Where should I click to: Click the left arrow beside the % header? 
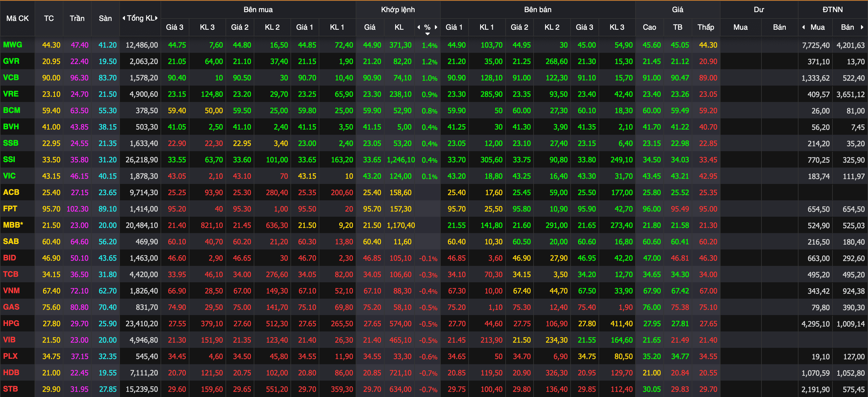pos(419,27)
